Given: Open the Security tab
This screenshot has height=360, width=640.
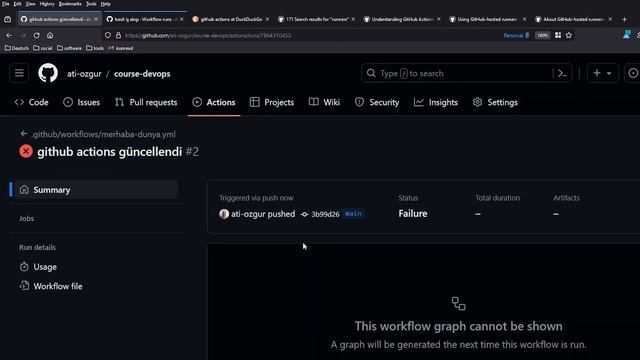Looking at the screenshot, I should point(377,102).
